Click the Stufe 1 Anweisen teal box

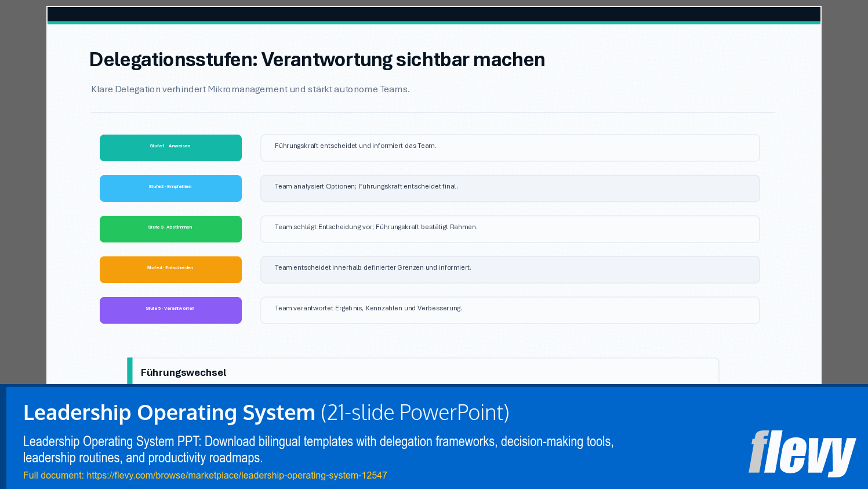[x=170, y=148]
